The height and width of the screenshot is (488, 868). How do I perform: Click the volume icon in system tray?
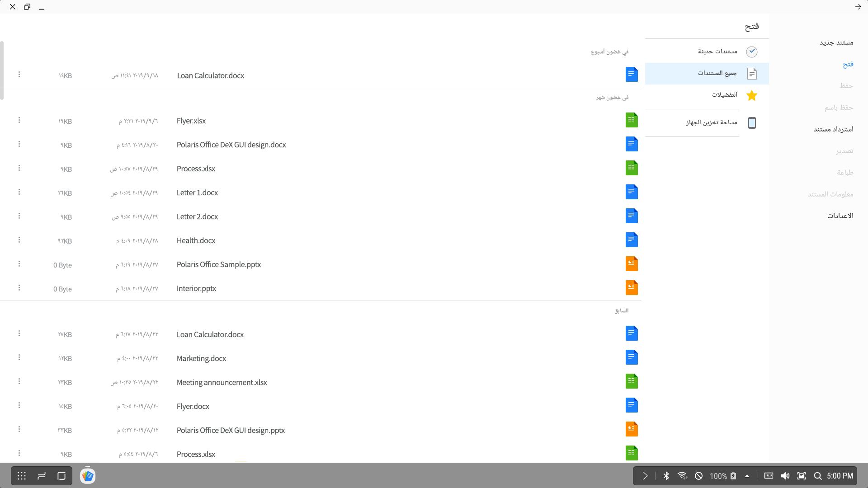785,476
